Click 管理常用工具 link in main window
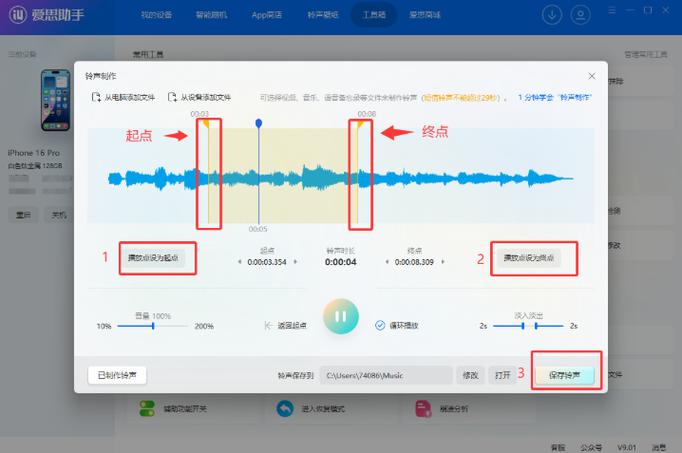 pos(645,54)
